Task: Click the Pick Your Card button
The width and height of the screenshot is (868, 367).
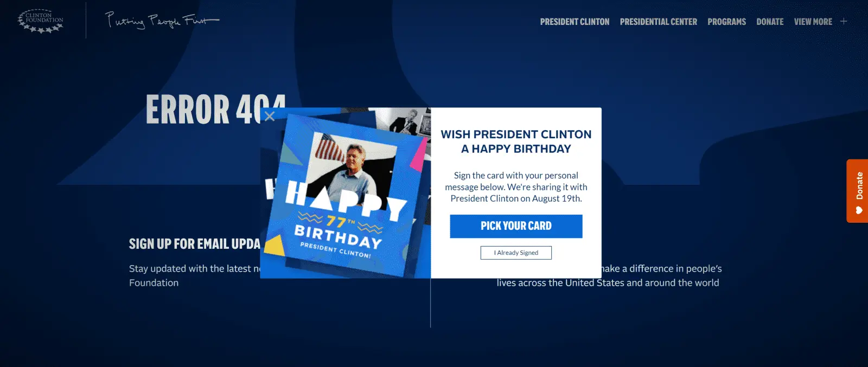Action: (x=516, y=226)
